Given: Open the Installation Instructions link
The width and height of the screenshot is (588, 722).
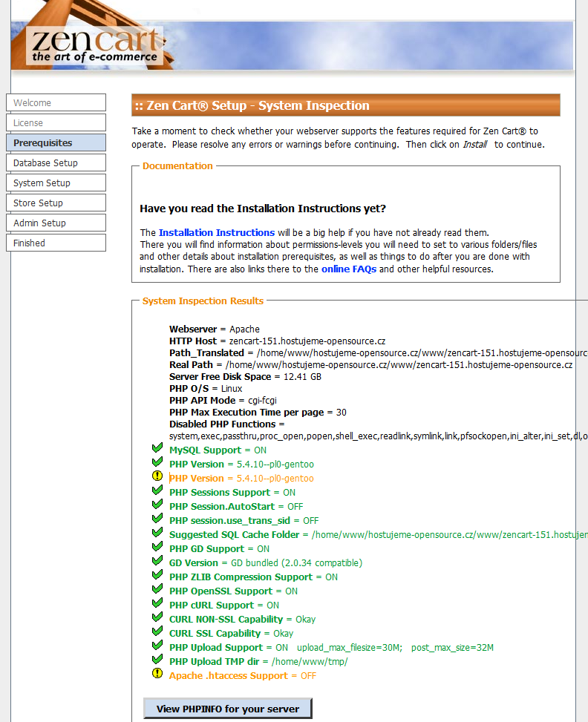Looking at the screenshot, I should (x=217, y=232).
